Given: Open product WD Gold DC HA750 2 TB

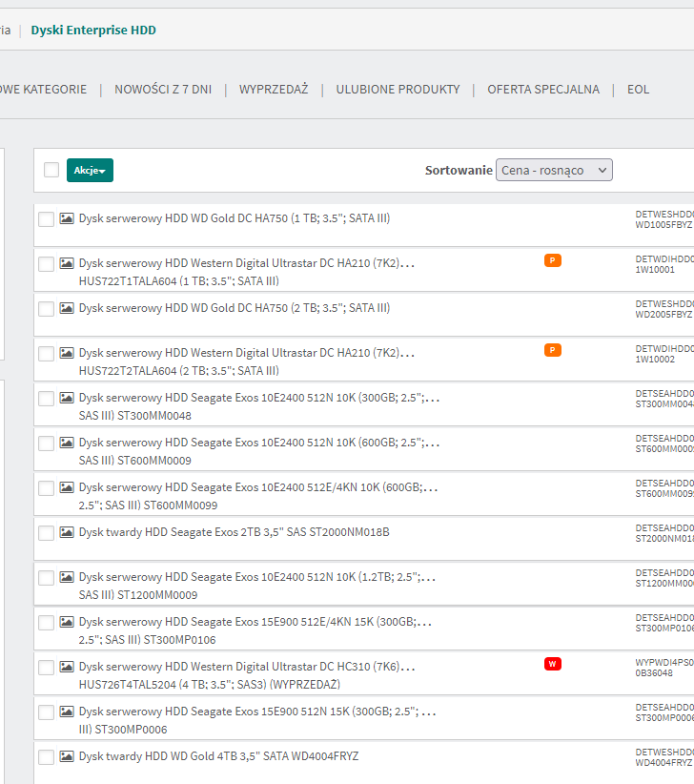Looking at the screenshot, I should (235, 308).
